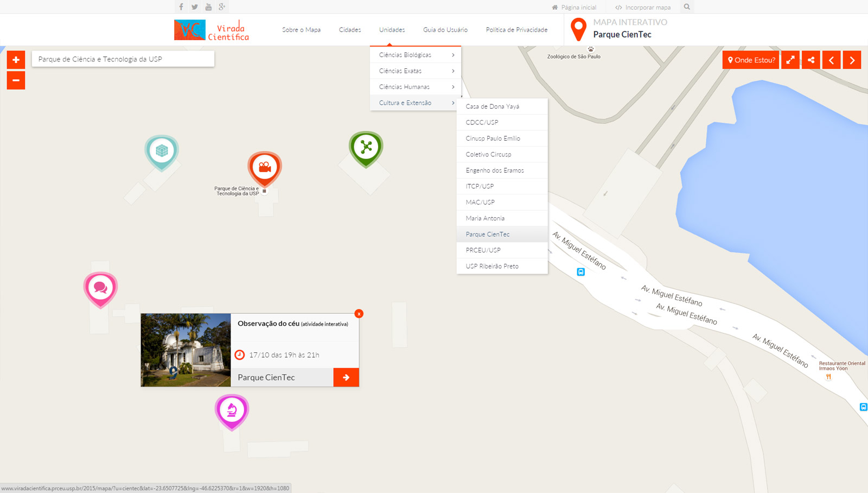Open the Cidades menu
The width and height of the screenshot is (868, 493).
pos(350,30)
